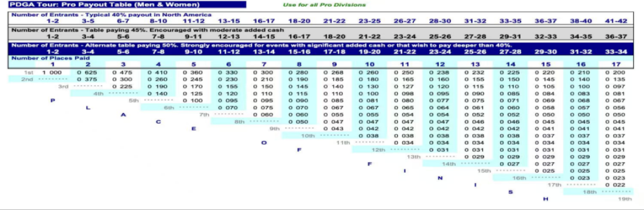Click the '0 375' payout value
This screenshot has width=644, height=210.
click(87, 79)
